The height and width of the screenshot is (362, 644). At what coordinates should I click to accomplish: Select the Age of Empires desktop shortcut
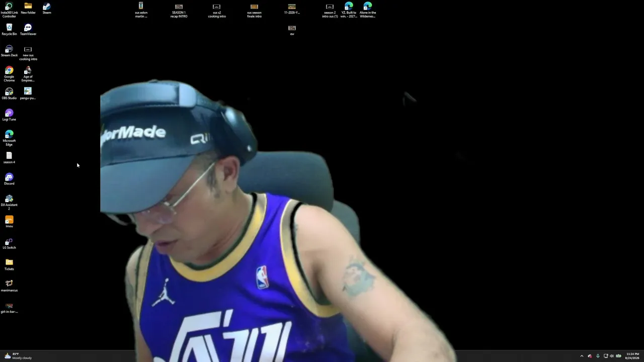pos(28,74)
